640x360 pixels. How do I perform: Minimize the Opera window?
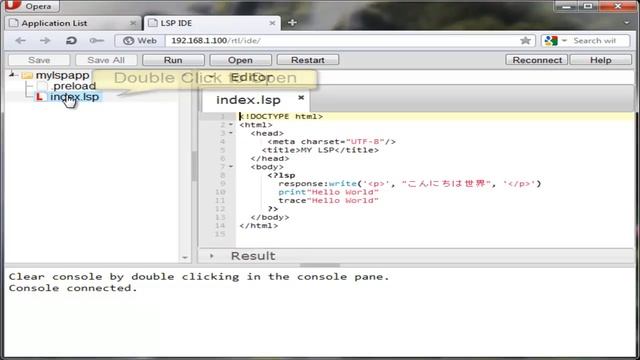566,6
